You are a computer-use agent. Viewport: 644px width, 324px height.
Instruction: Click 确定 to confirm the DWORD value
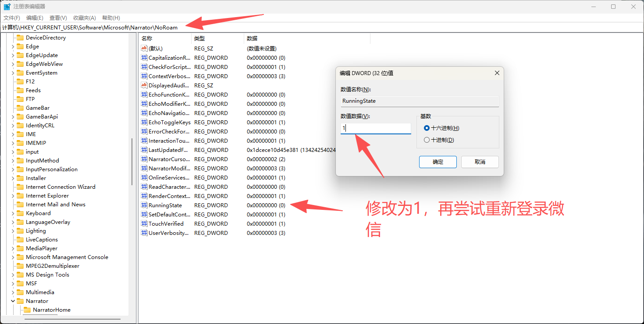438,162
